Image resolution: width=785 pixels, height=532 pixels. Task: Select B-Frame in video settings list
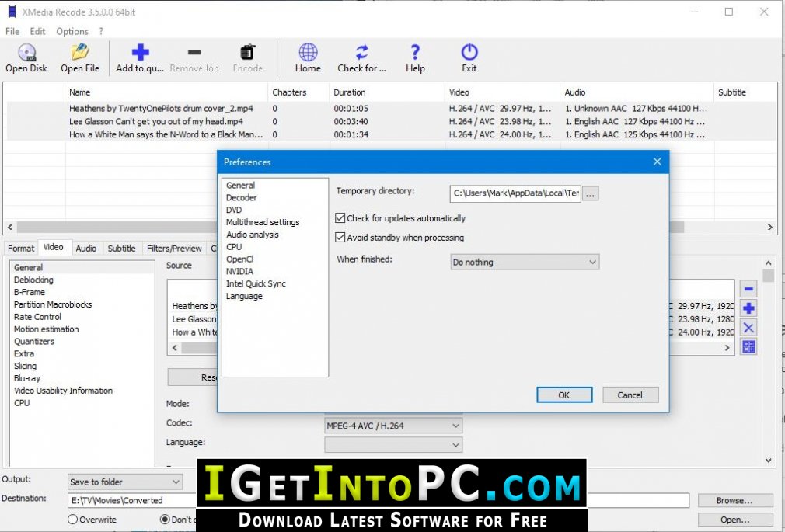(29, 292)
